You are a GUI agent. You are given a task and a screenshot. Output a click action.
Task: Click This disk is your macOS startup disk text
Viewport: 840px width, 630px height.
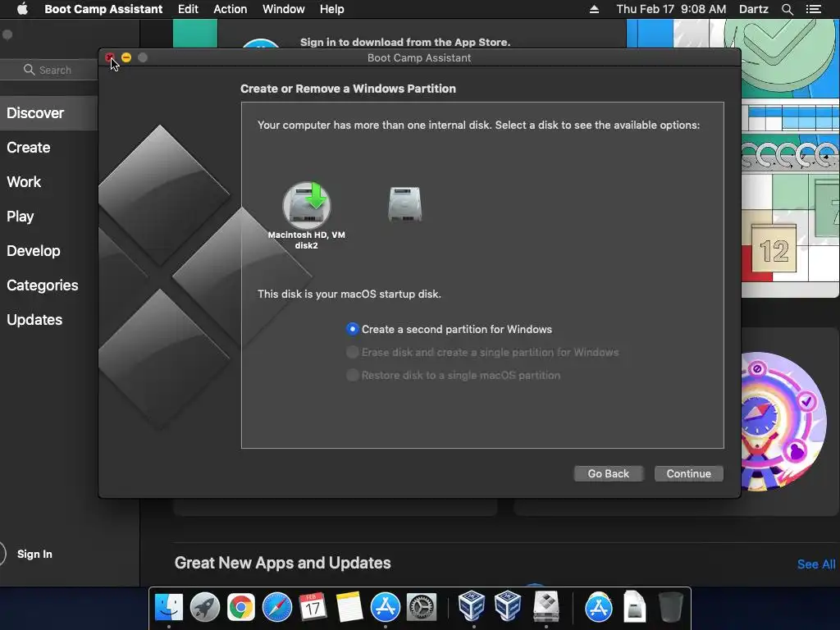(349, 294)
